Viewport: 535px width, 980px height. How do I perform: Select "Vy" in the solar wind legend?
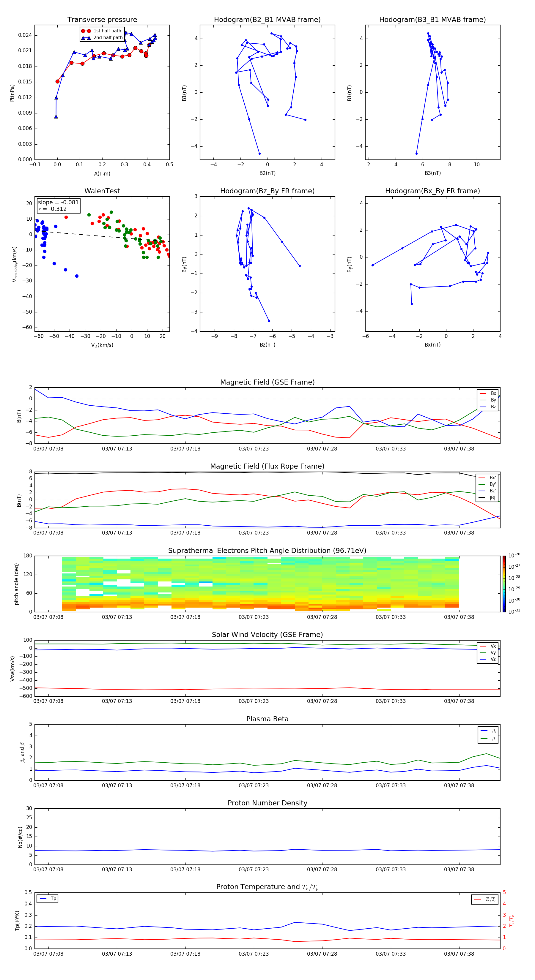click(x=488, y=652)
